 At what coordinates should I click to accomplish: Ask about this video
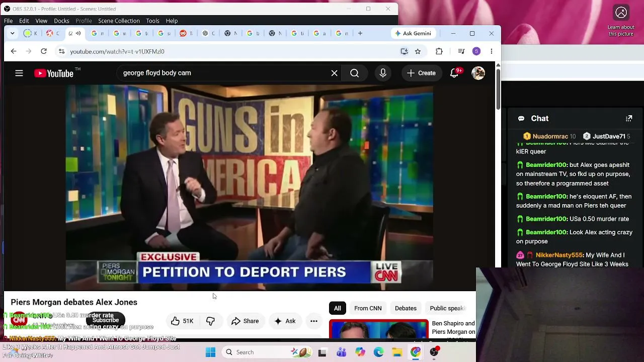285,321
